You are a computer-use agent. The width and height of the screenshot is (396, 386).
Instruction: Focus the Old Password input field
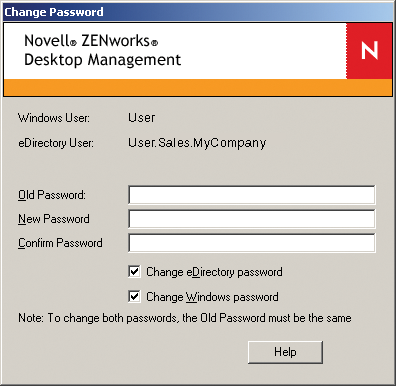252,195
